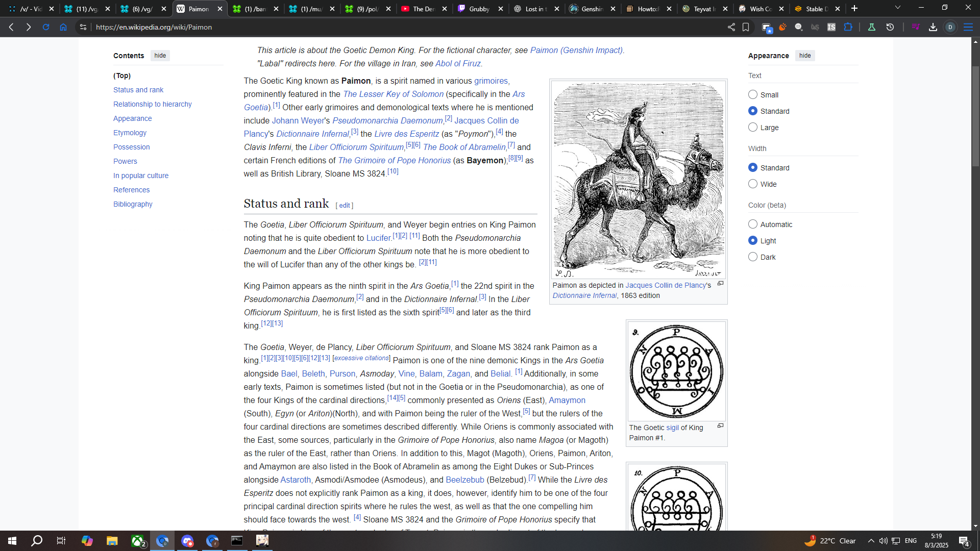Select Standard text size

[x=753, y=111]
